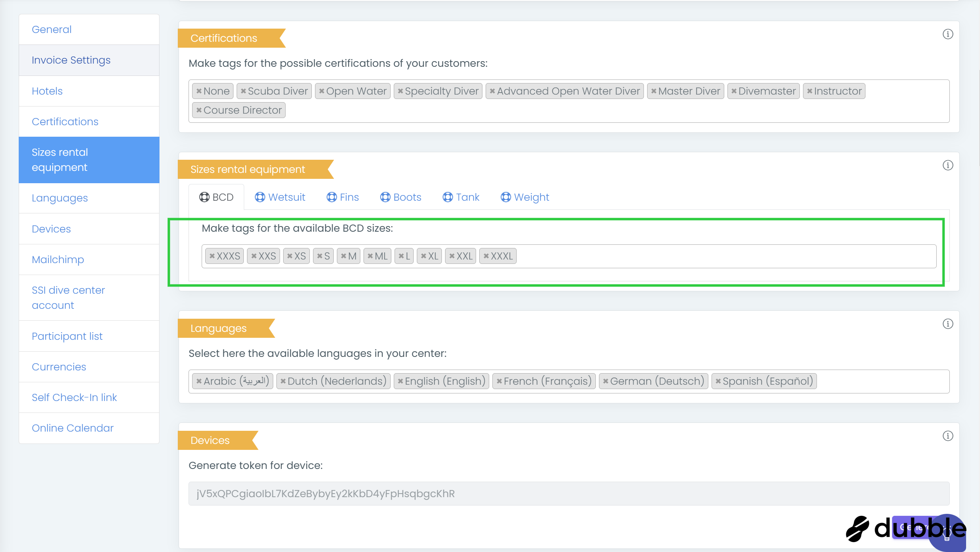
Task: Click the Sizes rental equipment info icon
Action: pyautogui.click(x=948, y=165)
